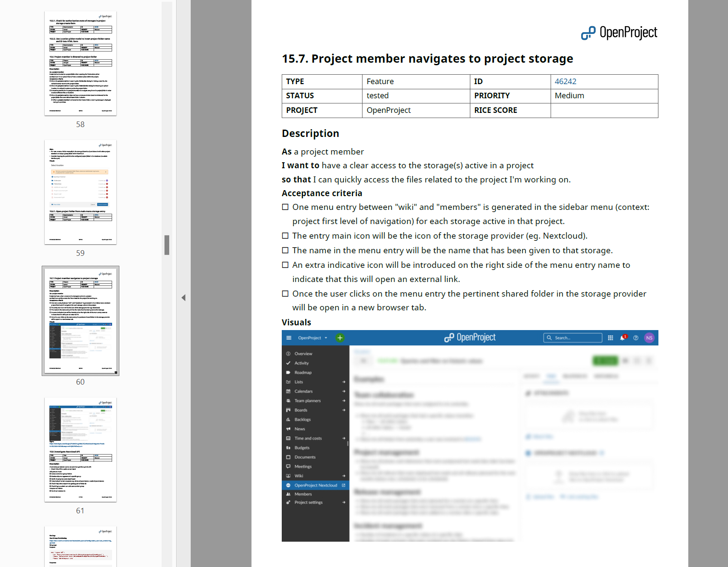Click the external link icon next to OpenProject Nextcloud
Screen dimensions: 728x567
(344, 485)
